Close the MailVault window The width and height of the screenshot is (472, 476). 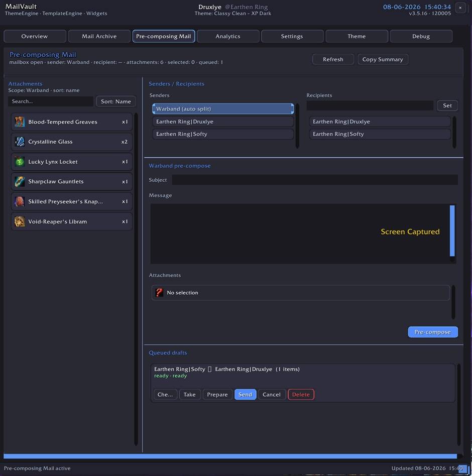460,8
